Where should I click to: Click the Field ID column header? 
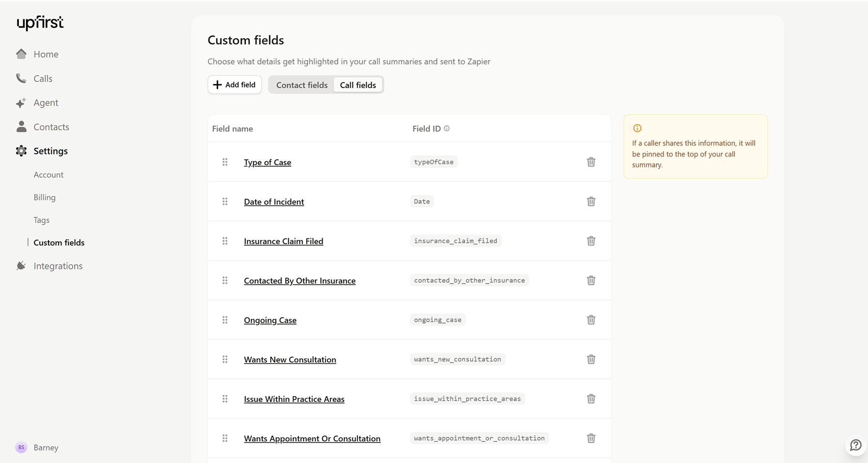[x=427, y=129]
